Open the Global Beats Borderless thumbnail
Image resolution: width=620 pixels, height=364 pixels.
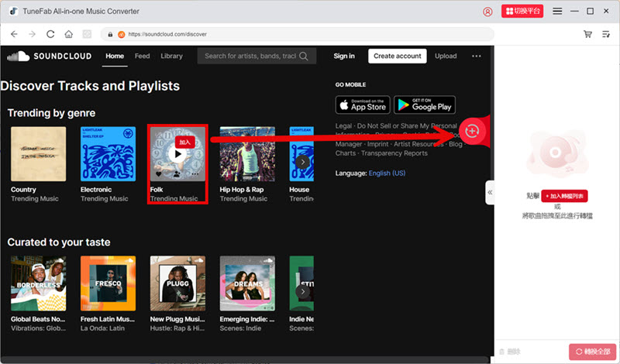[x=38, y=283]
